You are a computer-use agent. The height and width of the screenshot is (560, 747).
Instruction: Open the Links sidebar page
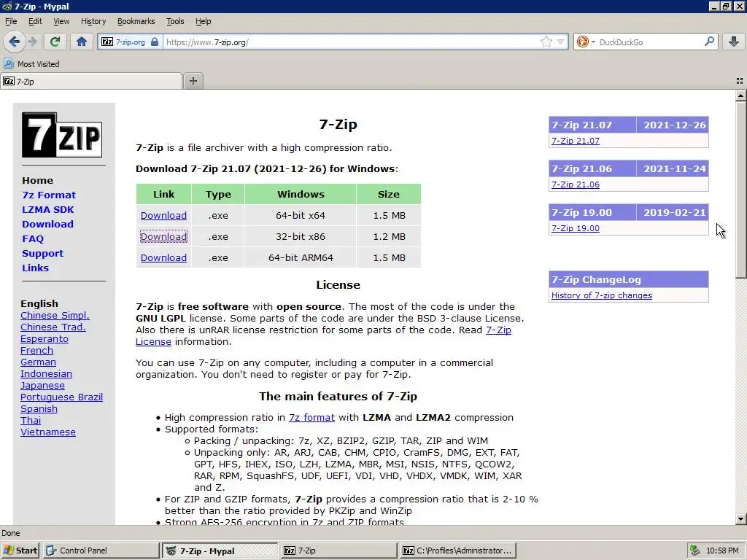(35, 268)
